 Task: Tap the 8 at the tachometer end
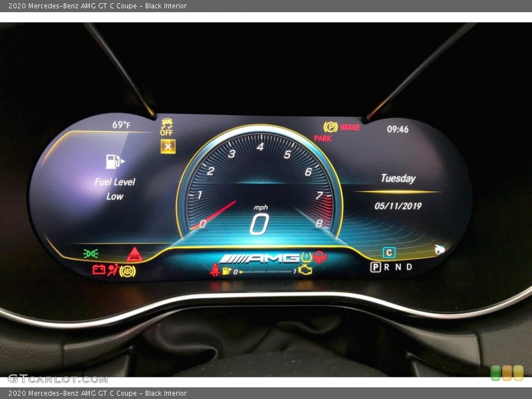[x=319, y=223]
